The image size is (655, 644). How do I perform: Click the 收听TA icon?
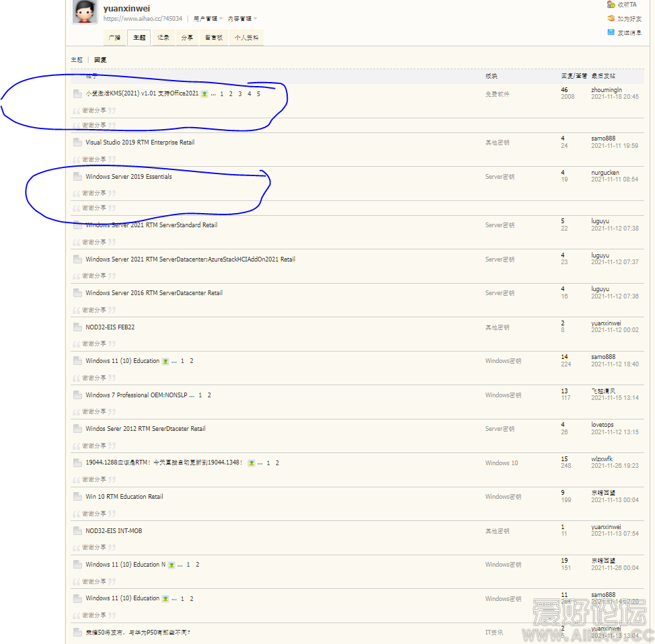click(611, 5)
